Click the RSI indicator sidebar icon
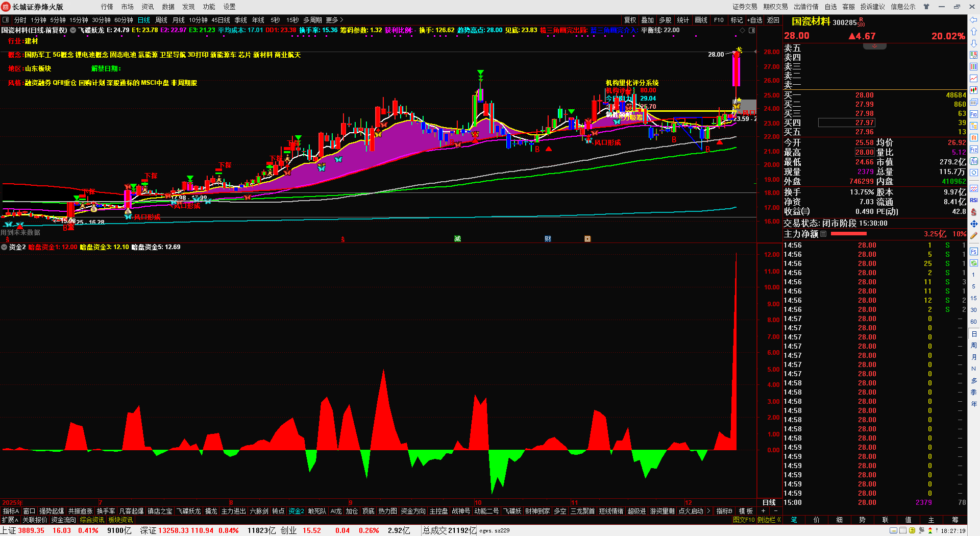The width and height of the screenshot is (980, 536). [974, 200]
